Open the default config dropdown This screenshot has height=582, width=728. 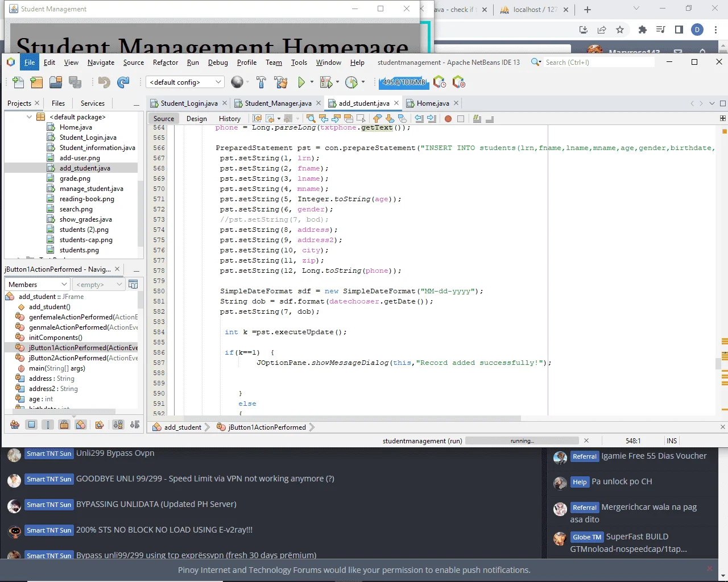coord(185,82)
